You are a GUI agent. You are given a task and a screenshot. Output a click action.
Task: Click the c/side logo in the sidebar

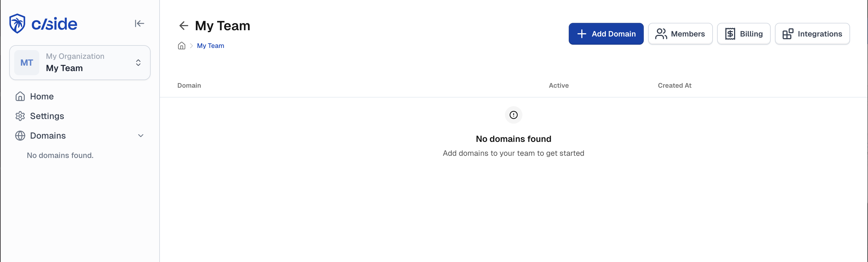[x=43, y=23]
